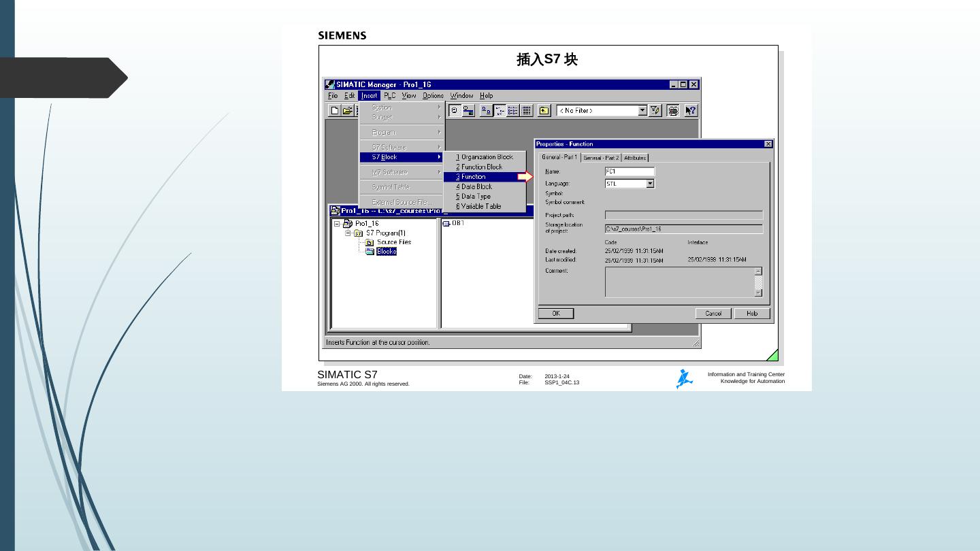Click the context Help arrow icon
This screenshot has width=980, height=551.
pos(691,111)
